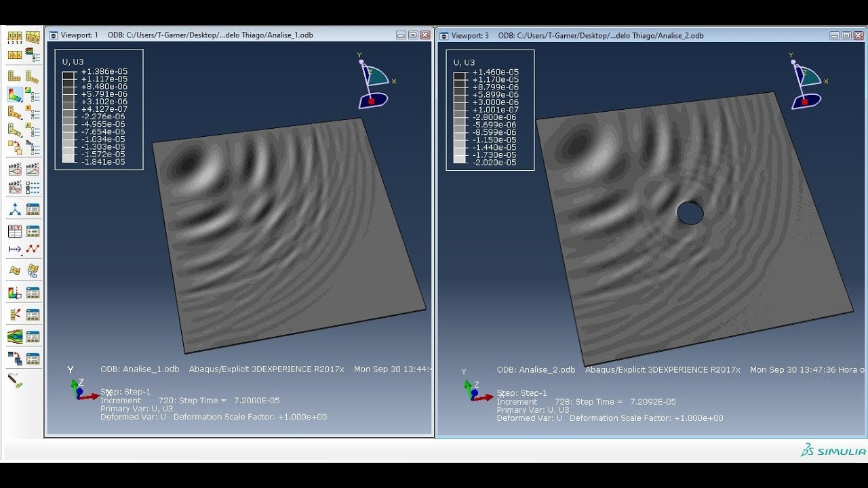
Task: Open the Animation Options icon
Action: (x=32, y=187)
